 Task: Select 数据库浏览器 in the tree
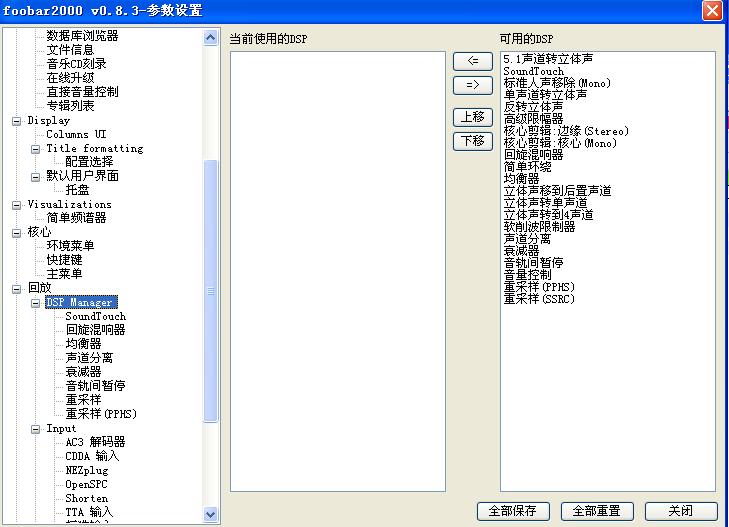tap(82, 36)
